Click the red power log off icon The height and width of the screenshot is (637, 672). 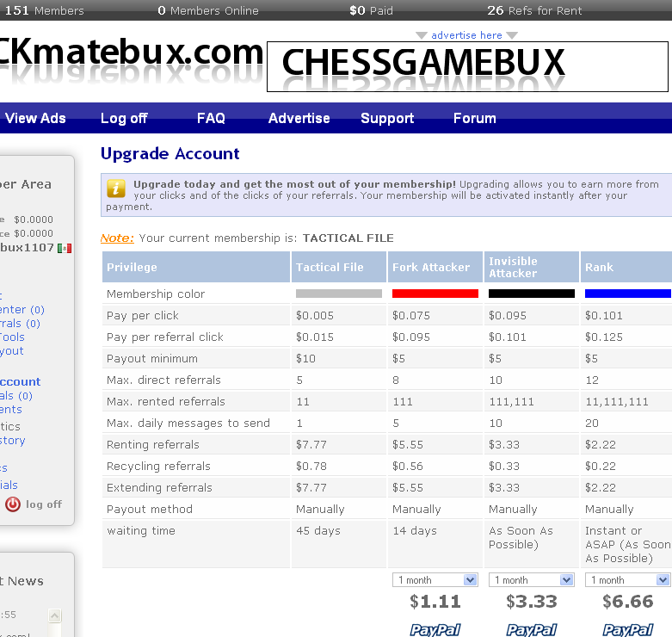point(13,504)
